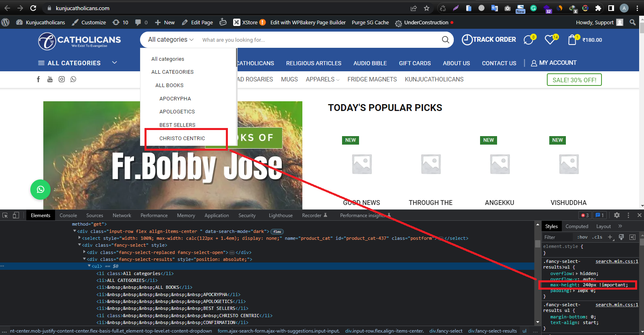644x335 pixels.
Task: Visit the YouTube social icon
Action: pos(50,79)
